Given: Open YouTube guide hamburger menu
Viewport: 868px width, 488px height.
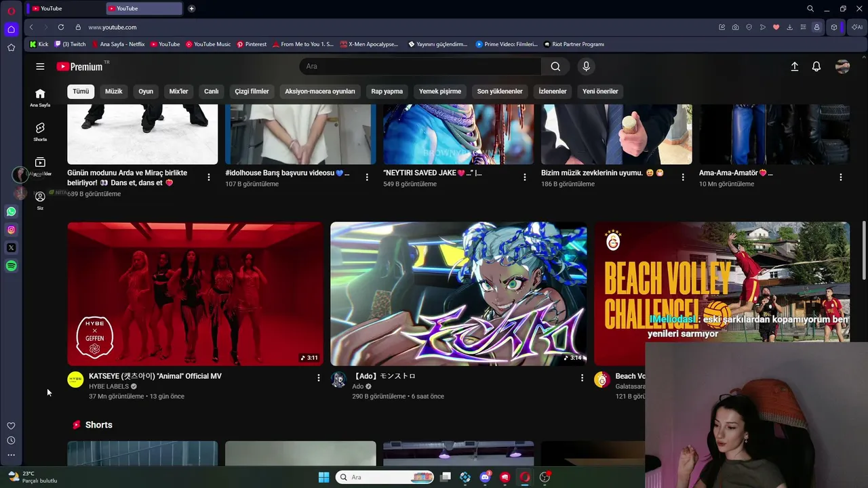Looking at the screenshot, I should point(40,66).
